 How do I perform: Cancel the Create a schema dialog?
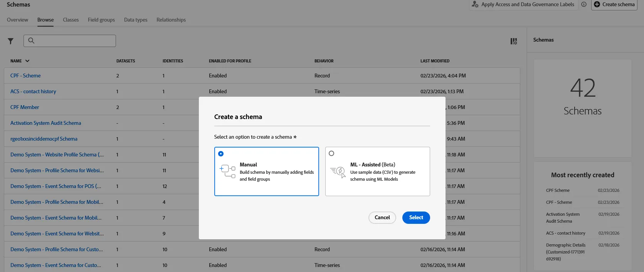point(382,218)
